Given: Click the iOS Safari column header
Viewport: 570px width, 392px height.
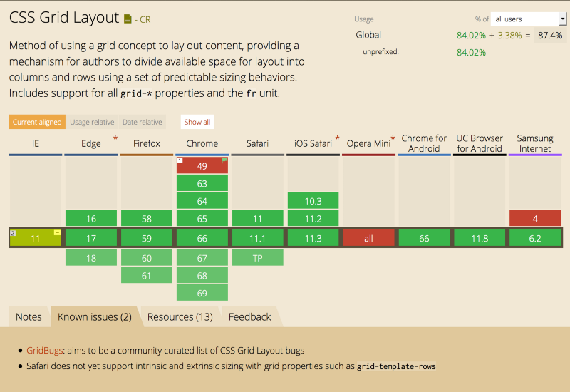Looking at the screenshot, I should [x=313, y=143].
